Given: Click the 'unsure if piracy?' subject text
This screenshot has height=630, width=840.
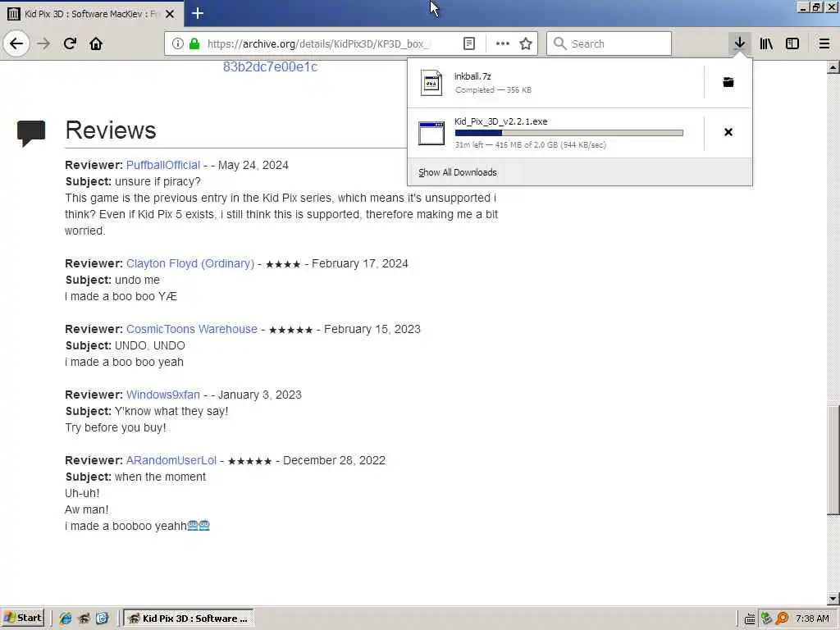Looking at the screenshot, I should click(158, 181).
